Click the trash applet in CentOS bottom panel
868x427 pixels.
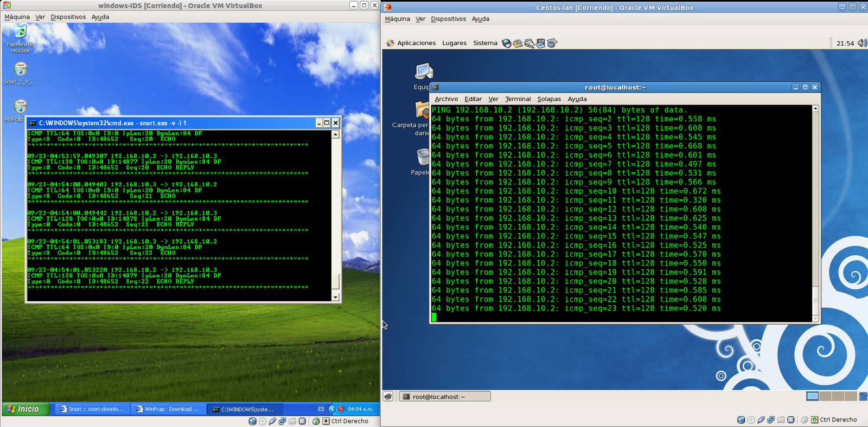[x=863, y=397]
